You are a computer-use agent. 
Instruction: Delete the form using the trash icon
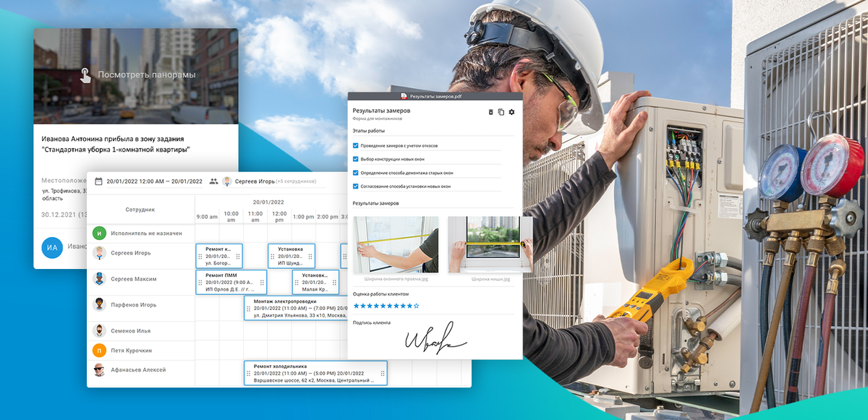coord(491,112)
